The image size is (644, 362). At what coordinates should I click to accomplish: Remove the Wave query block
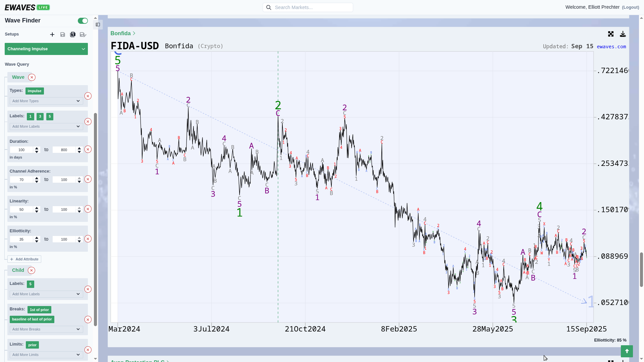point(32,77)
